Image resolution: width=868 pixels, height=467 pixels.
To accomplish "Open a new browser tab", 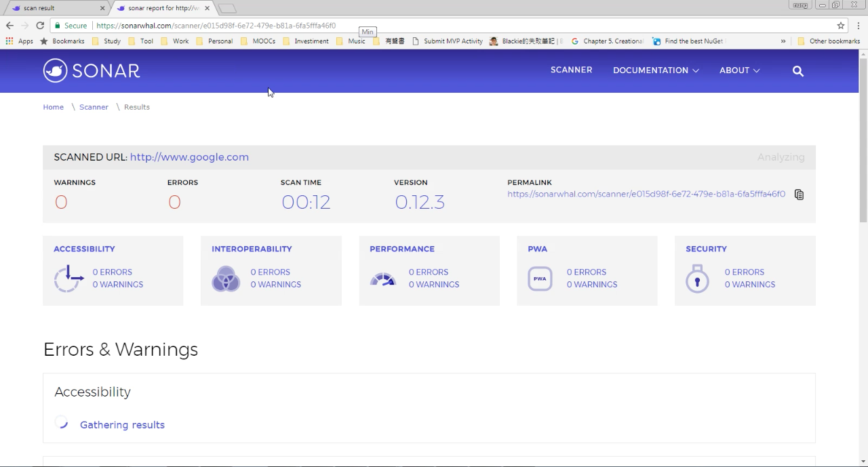I will [227, 8].
